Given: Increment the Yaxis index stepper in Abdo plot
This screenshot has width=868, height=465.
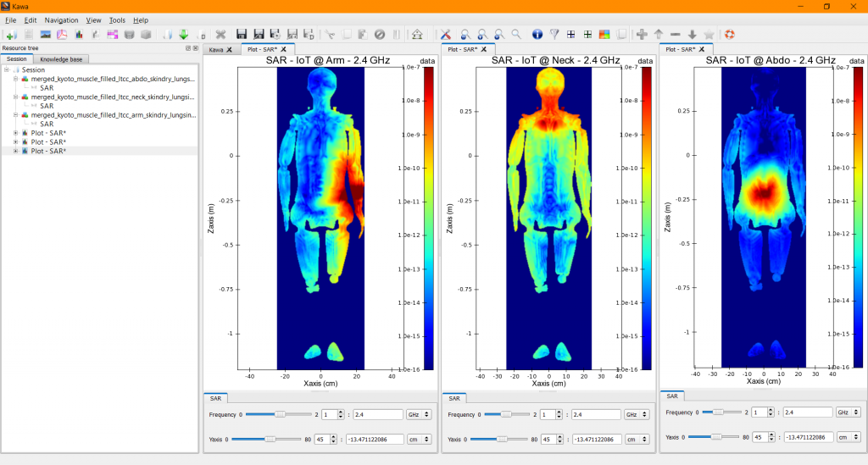Looking at the screenshot, I should (771, 435).
